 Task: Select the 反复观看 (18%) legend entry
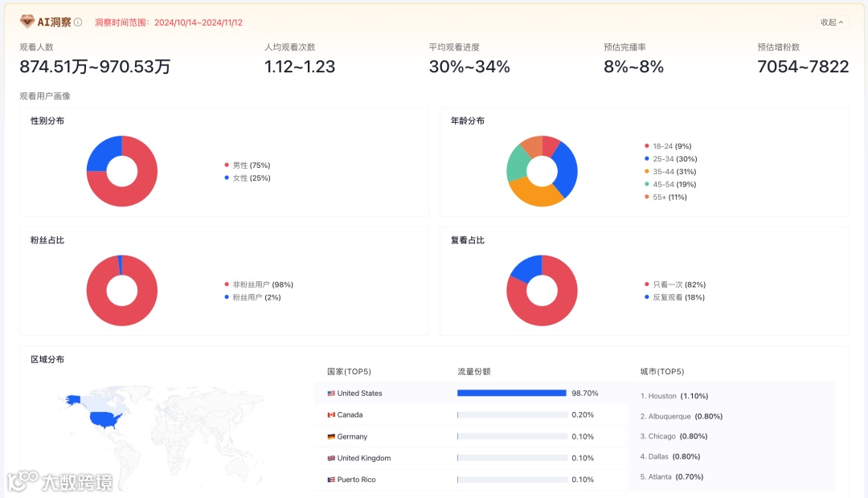pyautogui.click(x=674, y=297)
